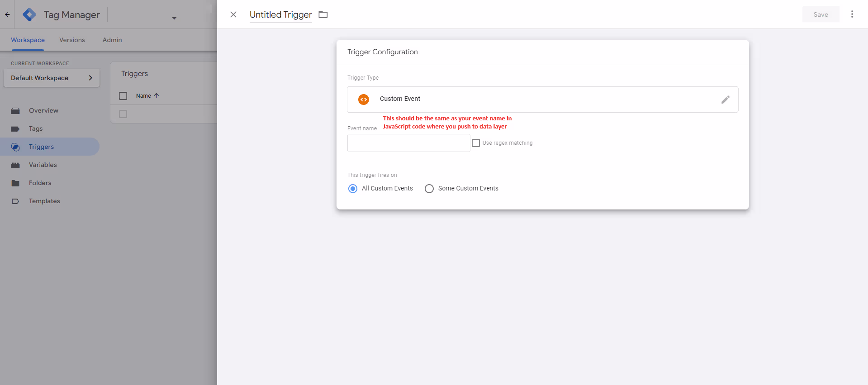Screen dimensions: 868x385
Task: Open the three-dot more options menu
Action: pyautogui.click(x=852, y=14)
